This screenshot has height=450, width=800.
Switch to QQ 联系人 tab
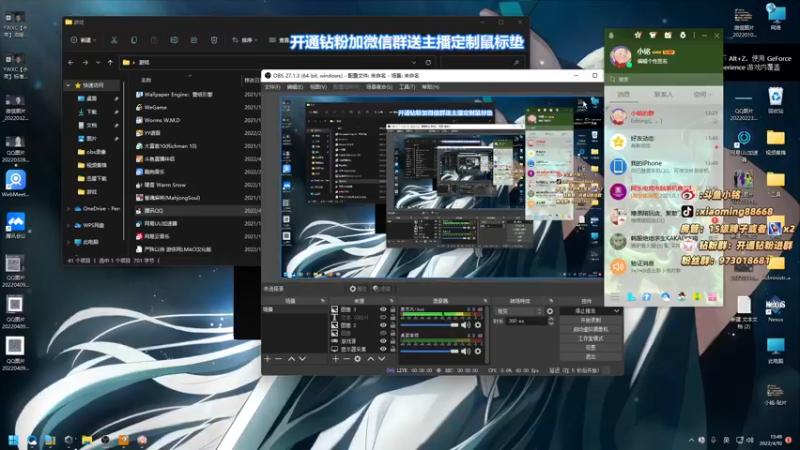coord(663,94)
